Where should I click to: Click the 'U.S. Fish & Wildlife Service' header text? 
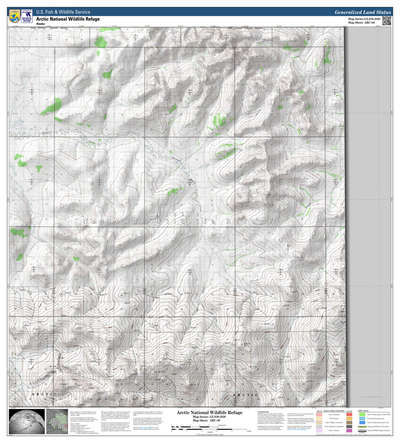[x=63, y=12]
